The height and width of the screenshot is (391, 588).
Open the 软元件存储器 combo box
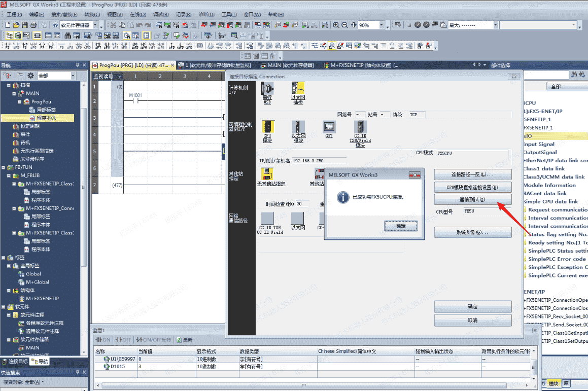click(x=96, y=25)
